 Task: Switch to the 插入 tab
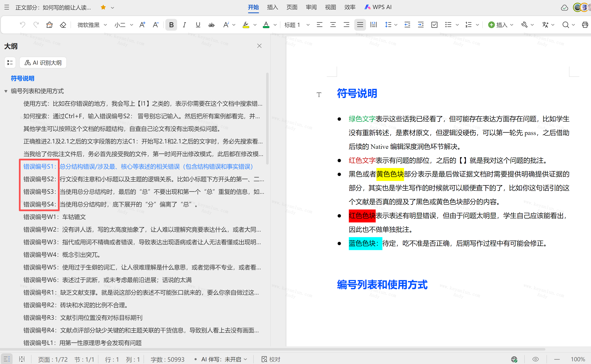[272, 7]
